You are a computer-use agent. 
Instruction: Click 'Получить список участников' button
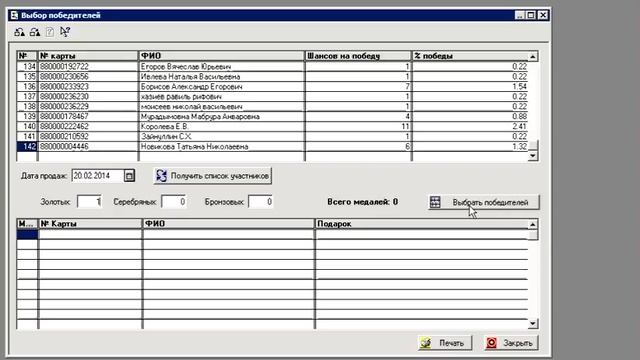213,176
